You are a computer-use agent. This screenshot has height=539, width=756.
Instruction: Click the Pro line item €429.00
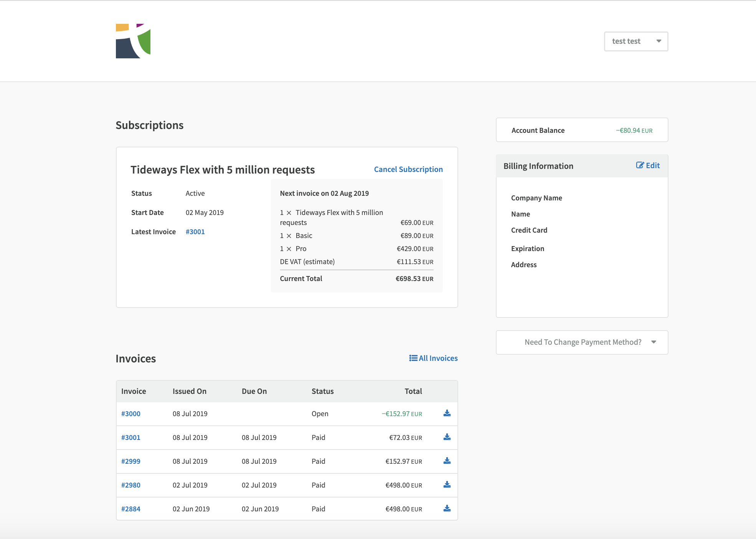357,249
